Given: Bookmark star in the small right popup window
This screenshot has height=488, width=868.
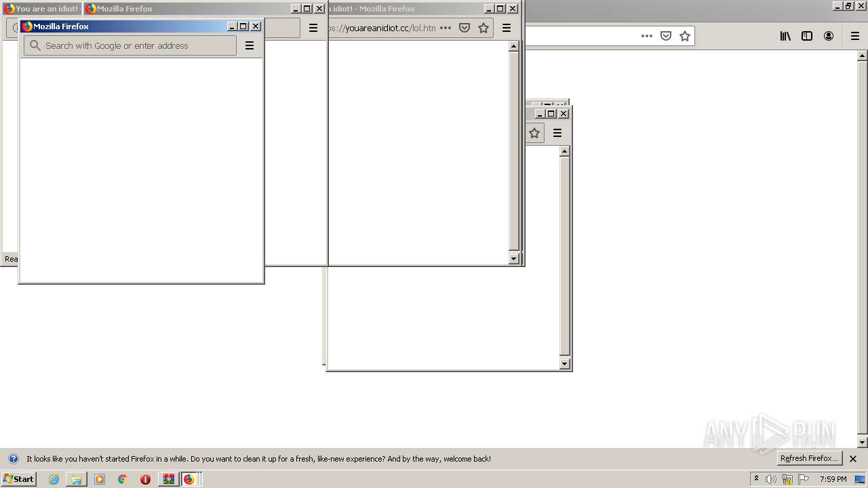Looking at the screenshot, I should click(534, 133).
